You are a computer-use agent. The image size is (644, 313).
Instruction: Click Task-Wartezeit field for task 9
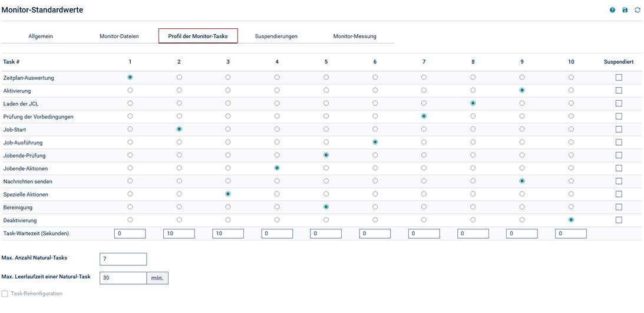coord(521,233)
